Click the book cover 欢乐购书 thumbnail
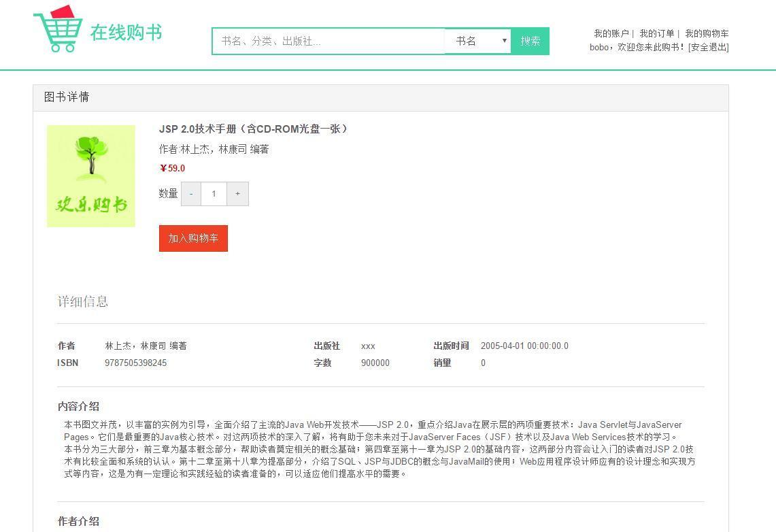The height and width of the screenshot is (532, 776). point(91,176)
